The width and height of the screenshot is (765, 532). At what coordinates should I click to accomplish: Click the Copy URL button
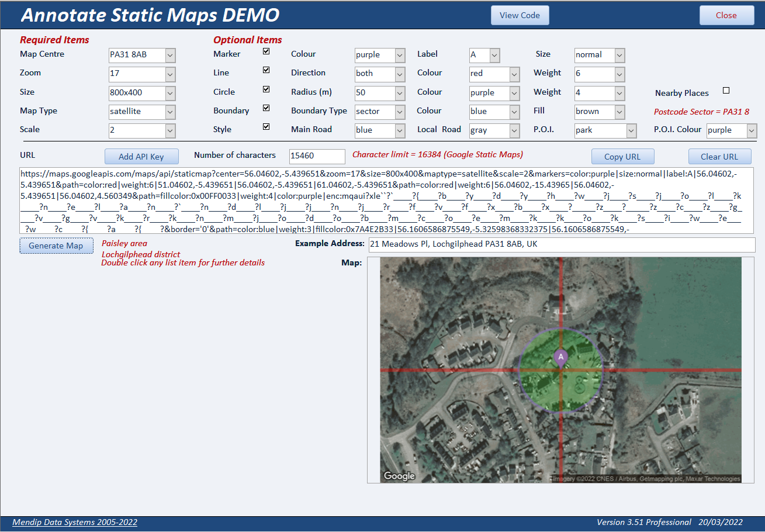[622, 157]
